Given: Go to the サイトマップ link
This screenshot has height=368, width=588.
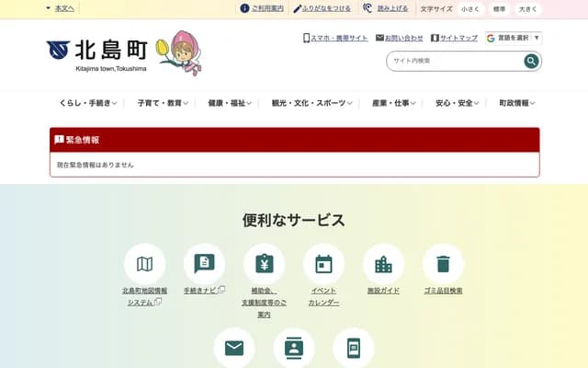Looking at the screenshot, I should click(x=454, y=38).
